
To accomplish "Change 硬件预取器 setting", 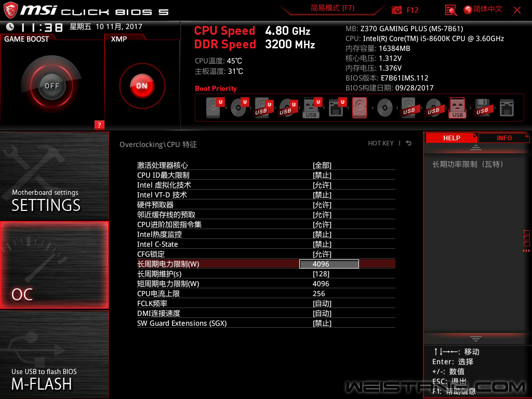I will 266,205.
